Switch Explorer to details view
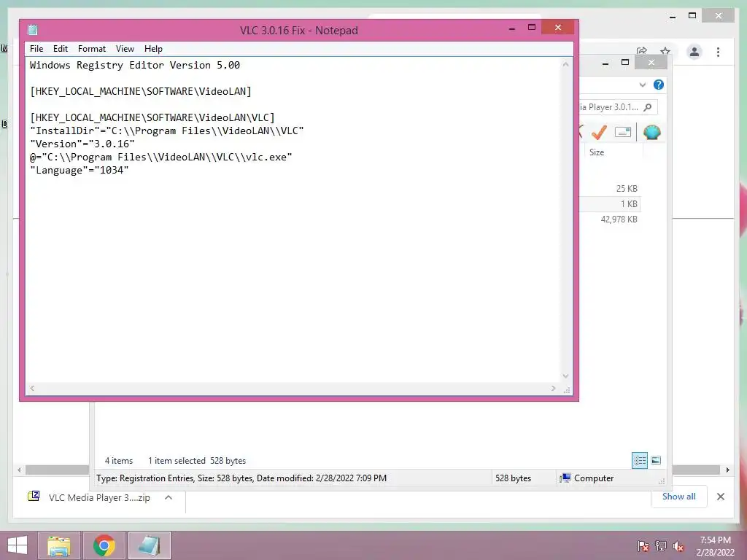 [x=639, y=461]
